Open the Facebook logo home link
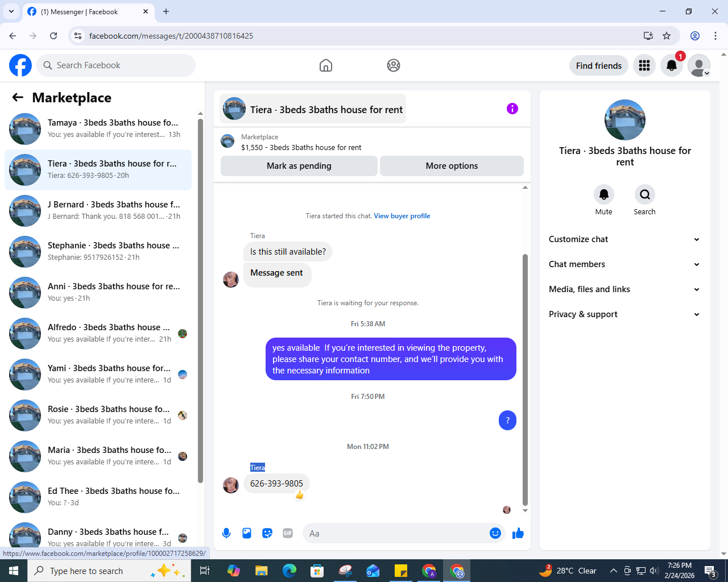This screenshot has width=728, height=582. pyautogui.click(x=20, y=65)
